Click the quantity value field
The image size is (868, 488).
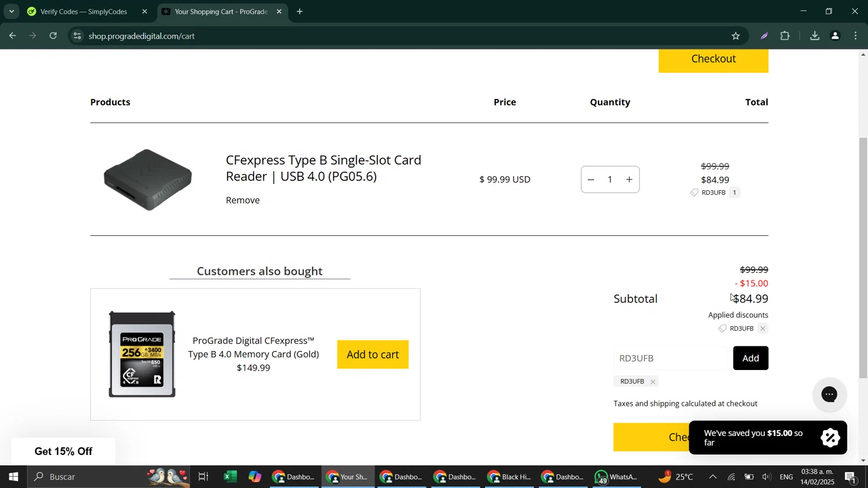610,180
